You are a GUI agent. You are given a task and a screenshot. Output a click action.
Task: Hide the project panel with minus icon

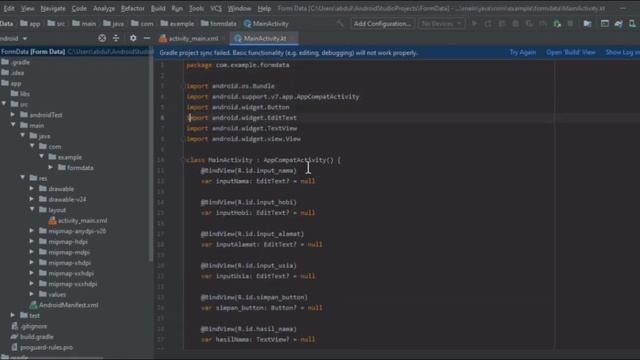(147, 38)
